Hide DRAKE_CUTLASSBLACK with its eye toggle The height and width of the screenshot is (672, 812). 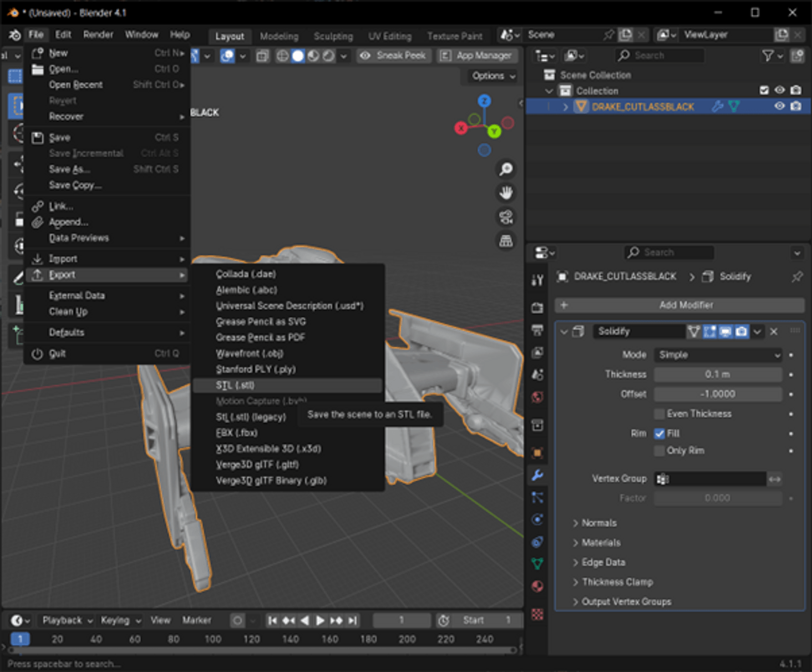point(779,106)
